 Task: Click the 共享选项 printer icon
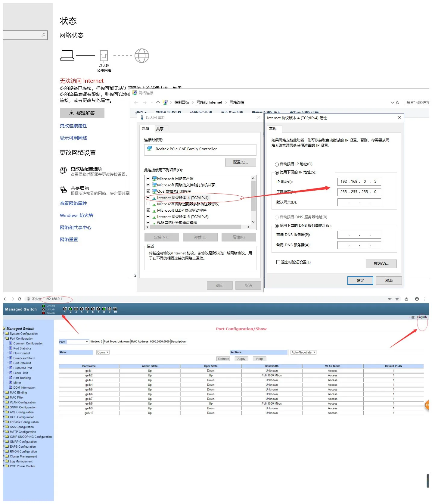point(63,189)
